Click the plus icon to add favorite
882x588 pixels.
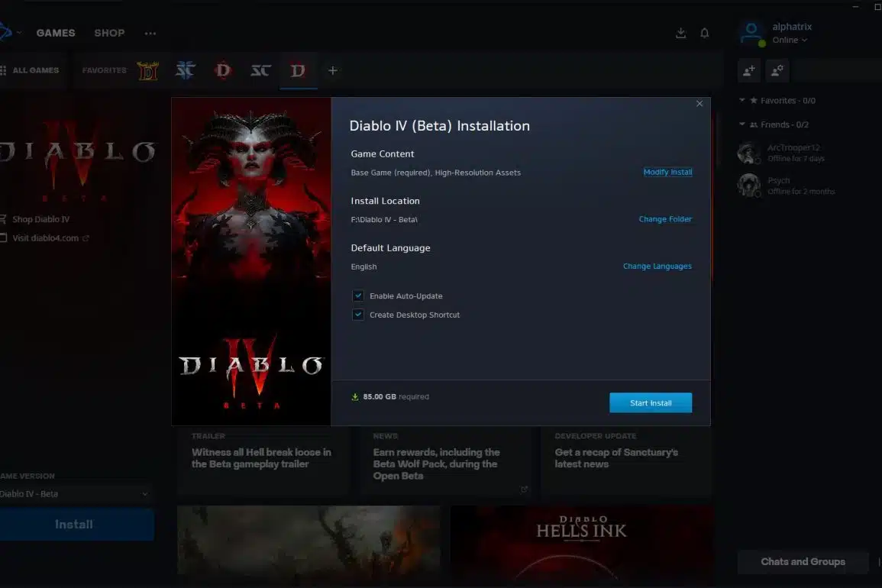[332, 70]
